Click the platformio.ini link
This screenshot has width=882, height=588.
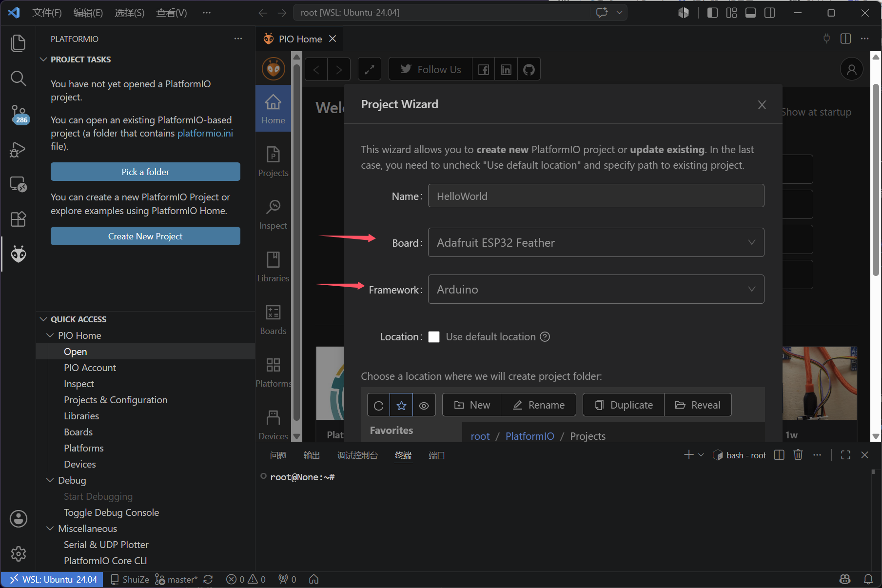pyautogui.click(x=205, y=133)
